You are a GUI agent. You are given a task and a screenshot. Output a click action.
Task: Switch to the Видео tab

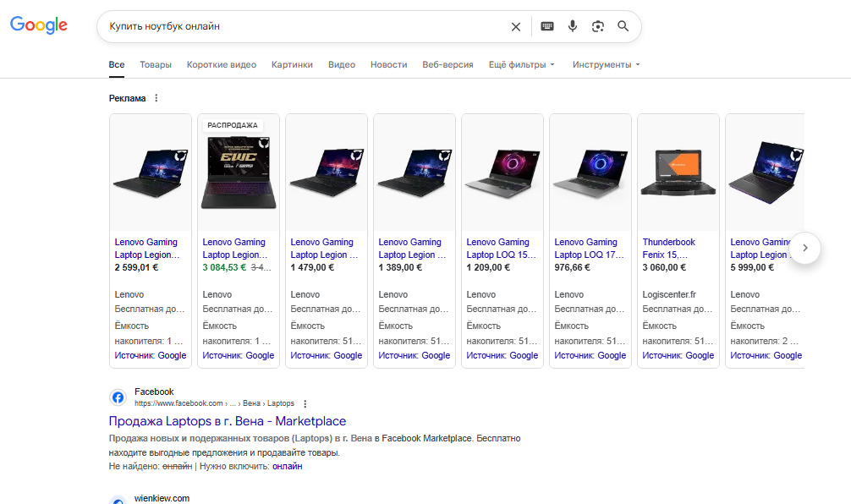click(342, 64)
